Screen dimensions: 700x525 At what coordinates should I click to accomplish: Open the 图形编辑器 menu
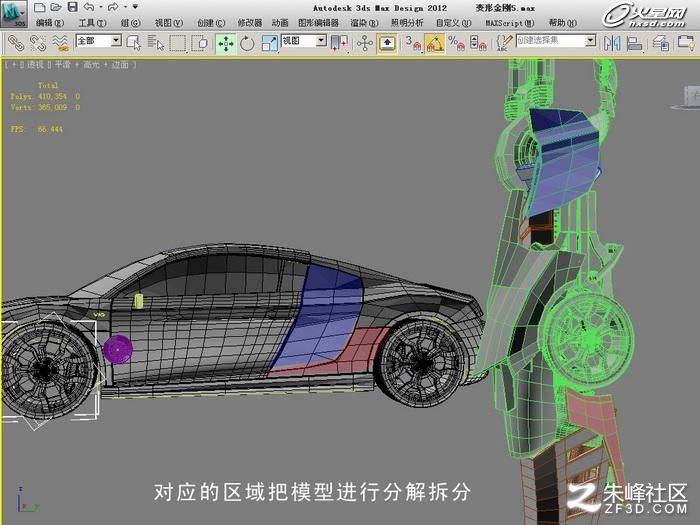tap(318, 23)
